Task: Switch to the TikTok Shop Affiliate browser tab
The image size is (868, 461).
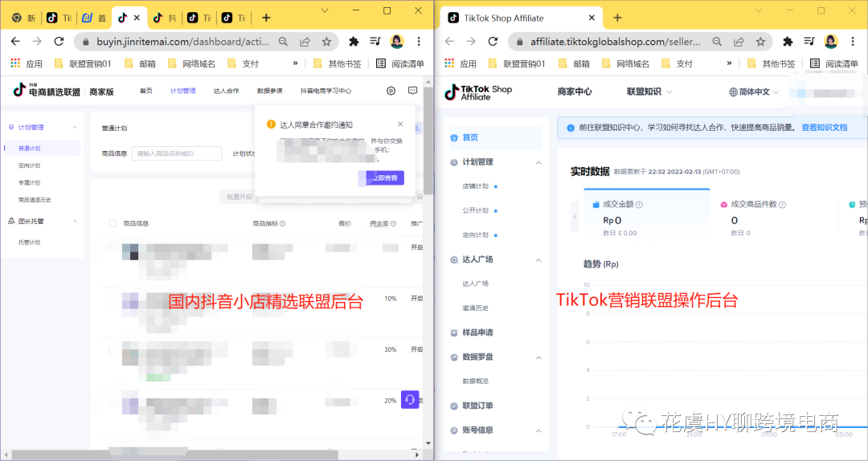Action: [x=521, y=18]
